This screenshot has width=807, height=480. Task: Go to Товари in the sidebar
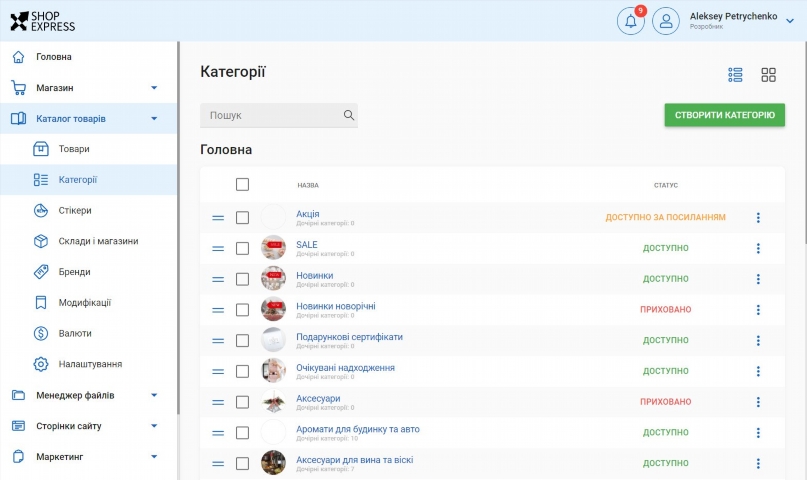click(x=74, y=149)
